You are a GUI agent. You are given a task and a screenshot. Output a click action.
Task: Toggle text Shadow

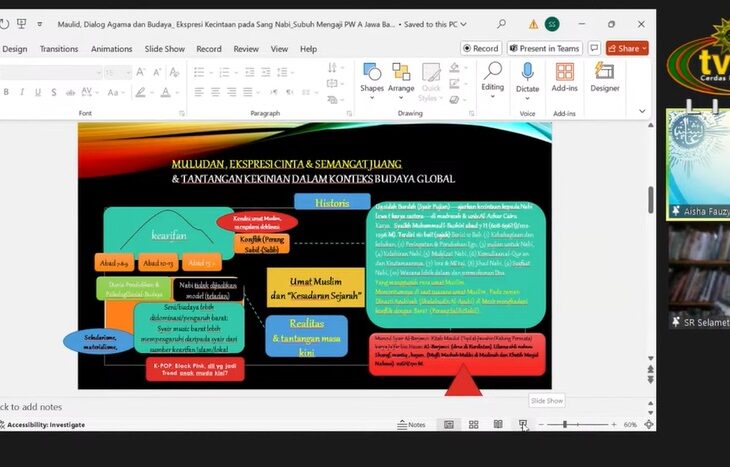(54, 92)
